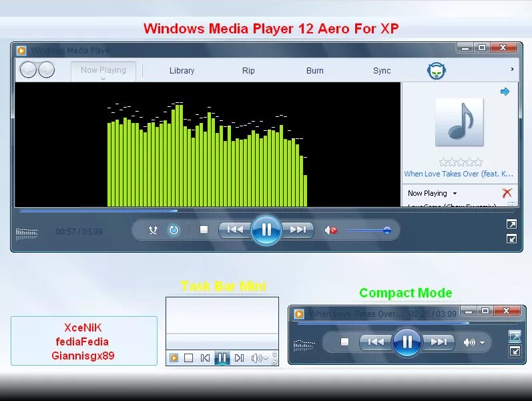The height and width of the screenshot is (401, 532).
Task: Open the Rip tab
Action: [x=248, y=71]
